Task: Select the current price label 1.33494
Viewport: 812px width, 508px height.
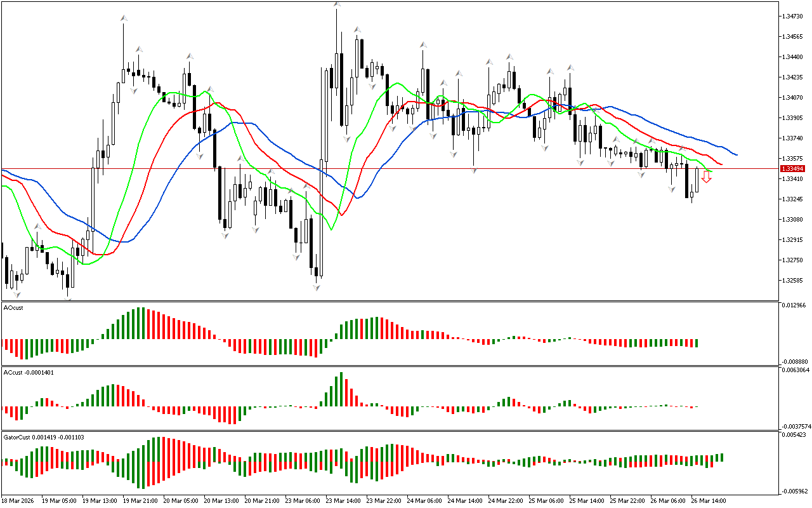Action: [x=793, y=169]
